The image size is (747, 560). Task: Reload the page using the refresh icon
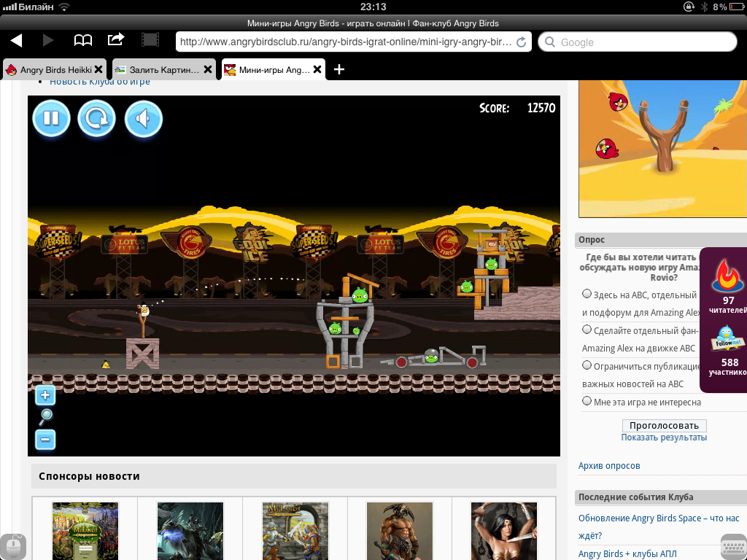521,42
